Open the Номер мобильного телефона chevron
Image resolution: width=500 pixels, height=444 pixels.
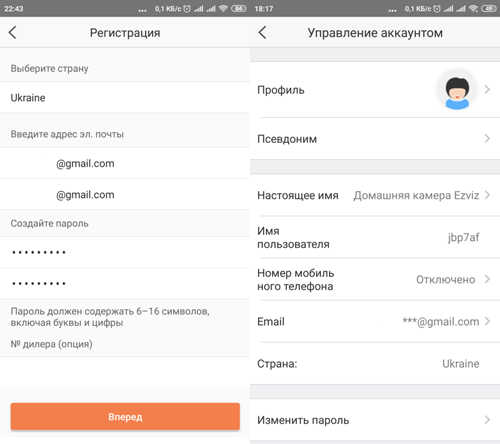487,279
